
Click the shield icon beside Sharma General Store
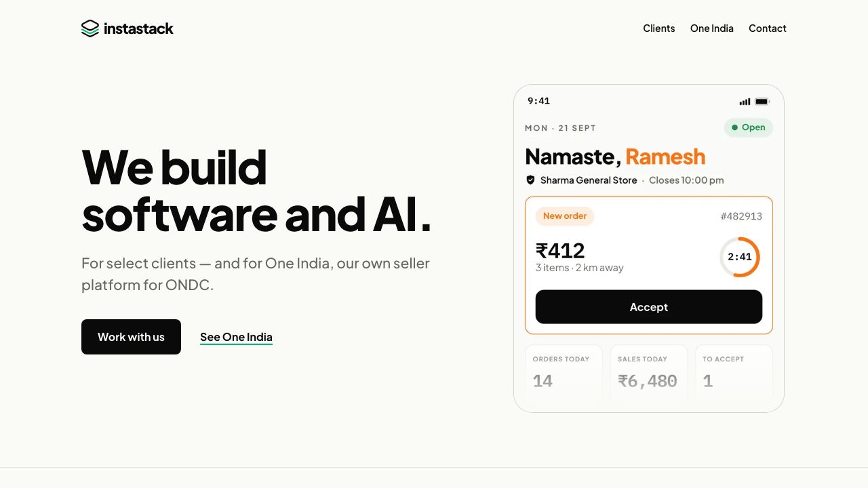click(531, 180)
